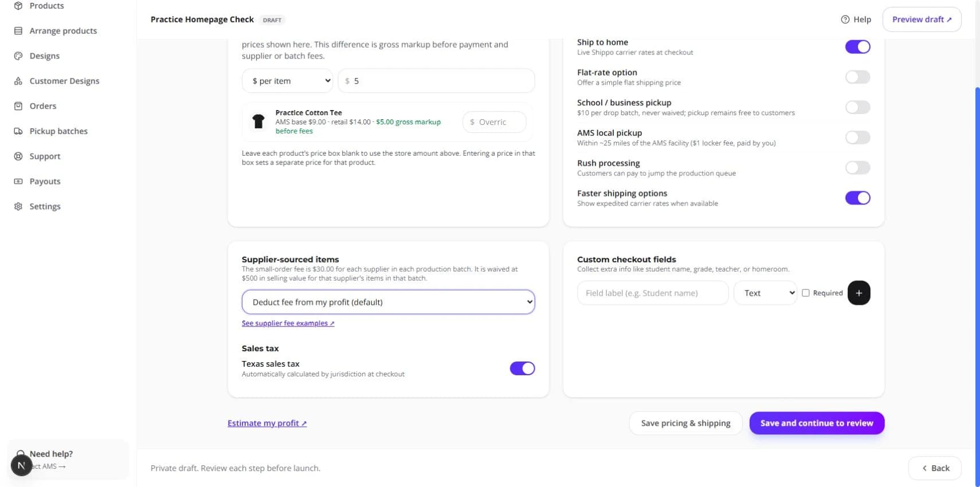Viewport: 980px width, 487px height.
Task: Enable School / business pickup toggle
Action: pyautogui.click(x=857, y=107)
